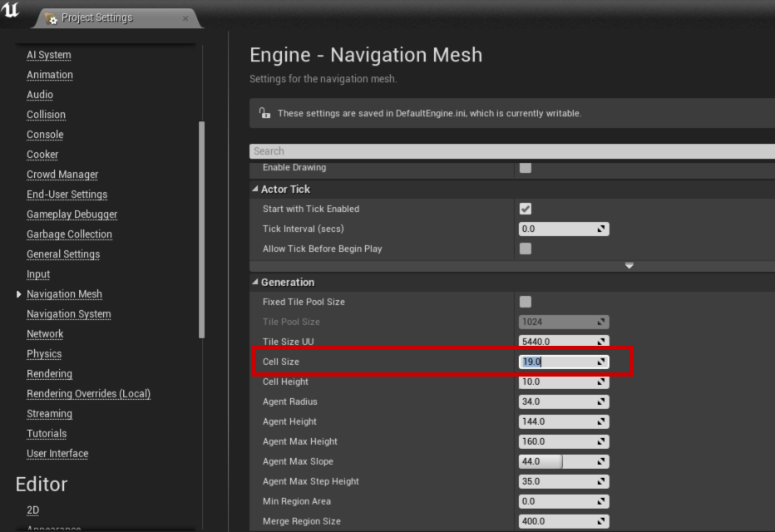Collapse the Generation section
This screenshot has width=775, height=532.
(255, 283)
